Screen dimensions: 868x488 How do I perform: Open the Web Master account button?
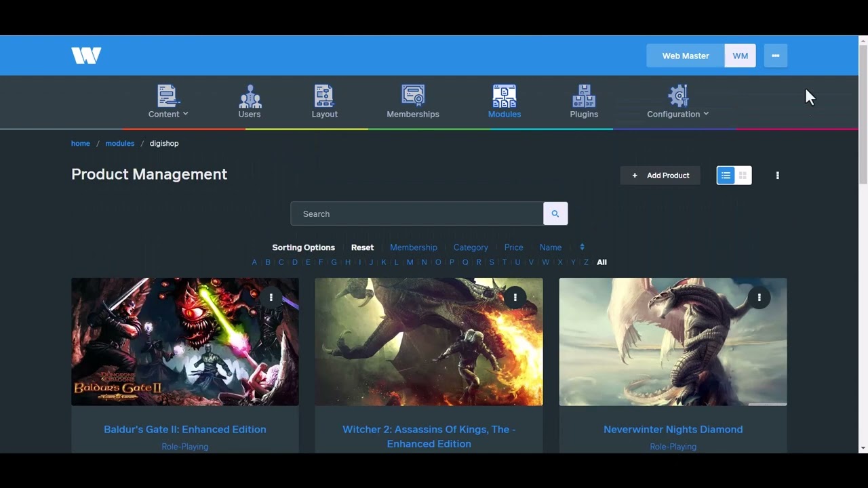coord(686,56)
